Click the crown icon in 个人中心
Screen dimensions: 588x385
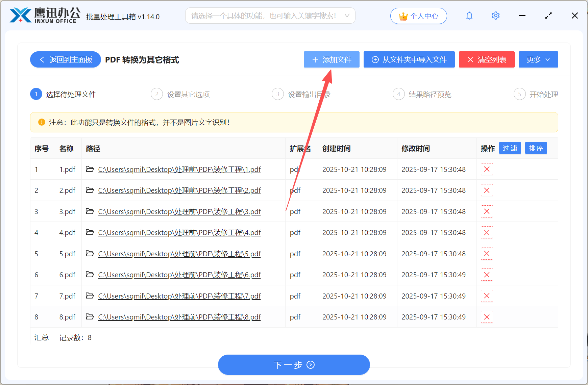click(x=402, y=16)
